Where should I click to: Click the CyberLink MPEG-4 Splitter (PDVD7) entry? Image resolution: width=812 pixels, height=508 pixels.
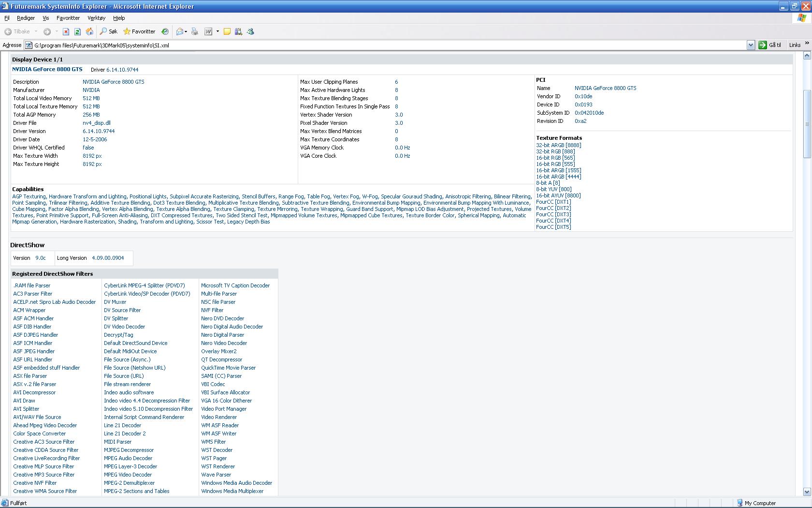point(145,285)
